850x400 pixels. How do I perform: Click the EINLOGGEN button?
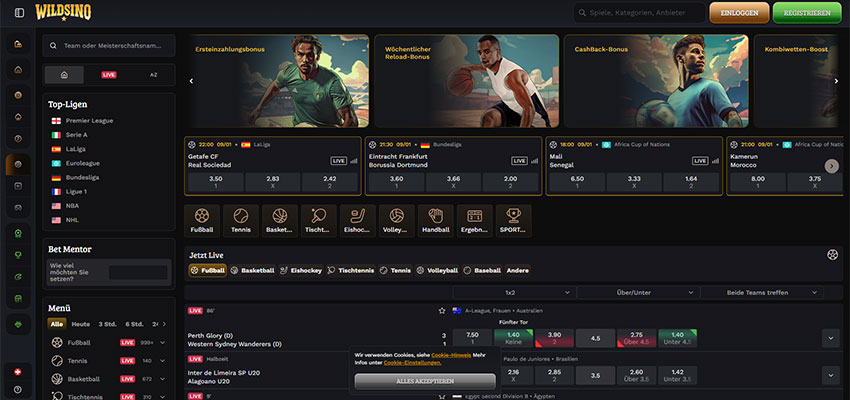[x=739, y=12]
